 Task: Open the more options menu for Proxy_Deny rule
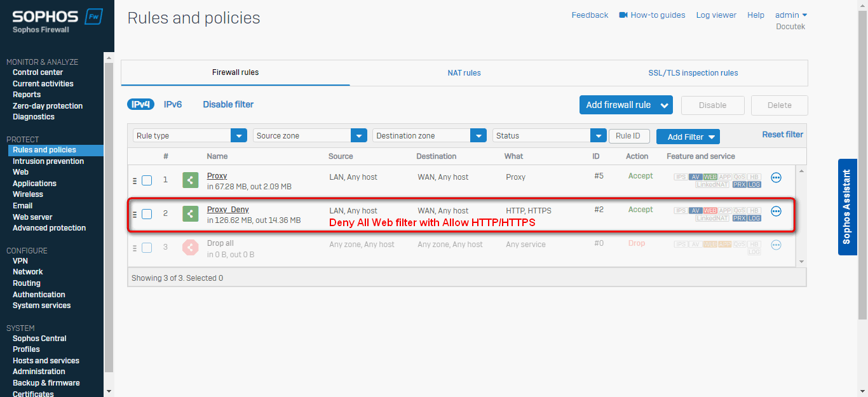[x=776, y=211]
